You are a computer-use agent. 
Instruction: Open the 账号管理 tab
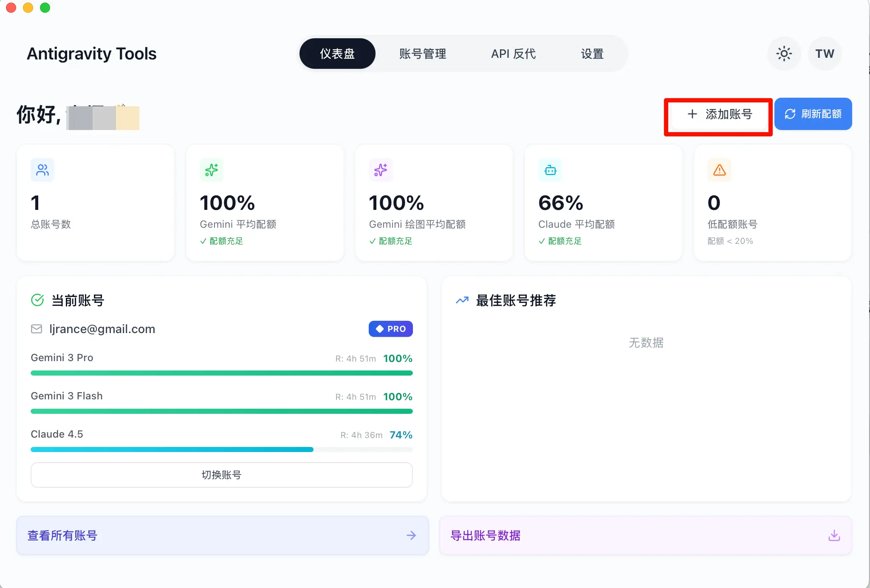[422, 54]
